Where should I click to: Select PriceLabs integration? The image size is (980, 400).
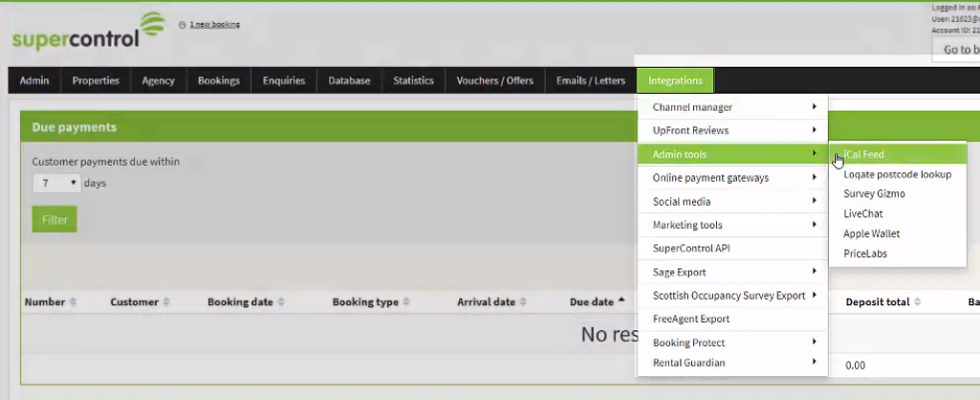coord(898,255)
